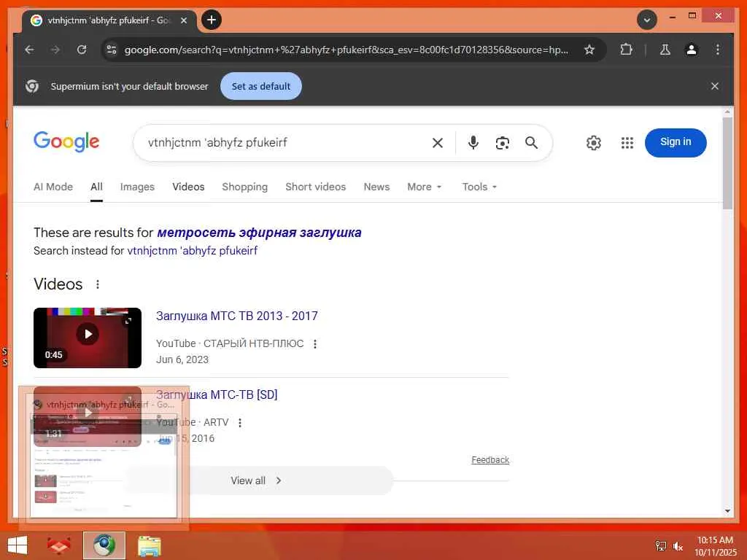Open options for СТАРЫЙ НТВ-ПЛЮС result

(315, 344)
